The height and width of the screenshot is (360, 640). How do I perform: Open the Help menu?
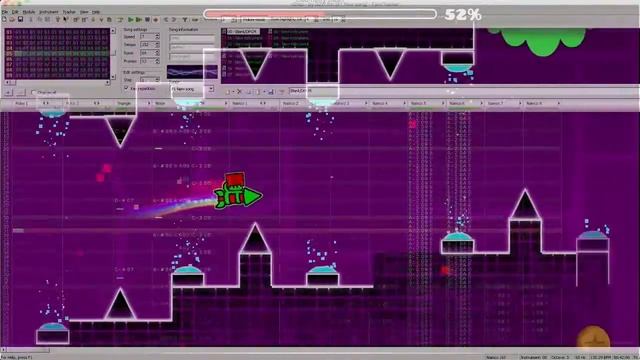tap(96, 12)
